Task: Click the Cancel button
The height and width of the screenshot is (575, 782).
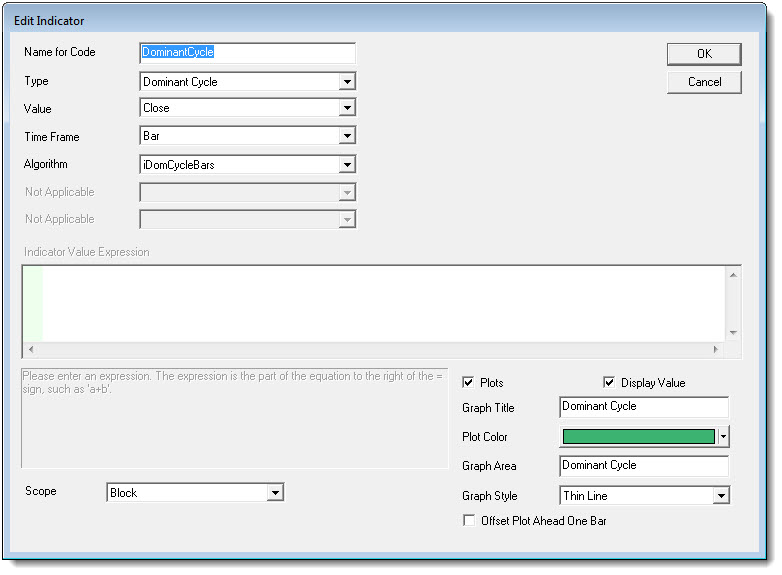Action: [x=704, y=82]
